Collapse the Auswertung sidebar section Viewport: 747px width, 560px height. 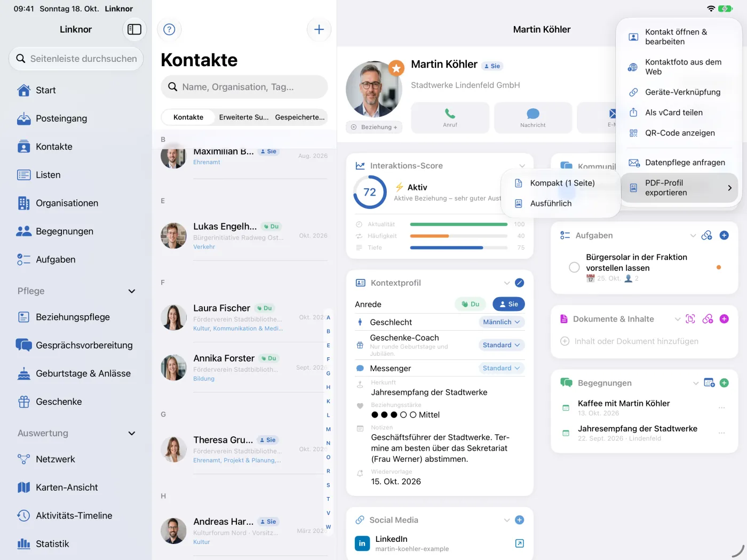tap(132, 434)
